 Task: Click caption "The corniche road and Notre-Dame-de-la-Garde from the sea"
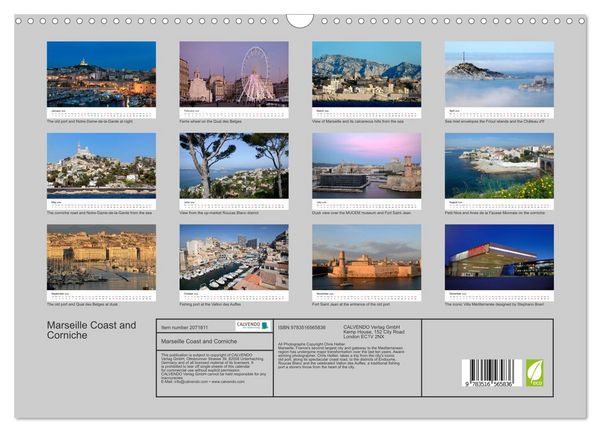click(99, 213)
